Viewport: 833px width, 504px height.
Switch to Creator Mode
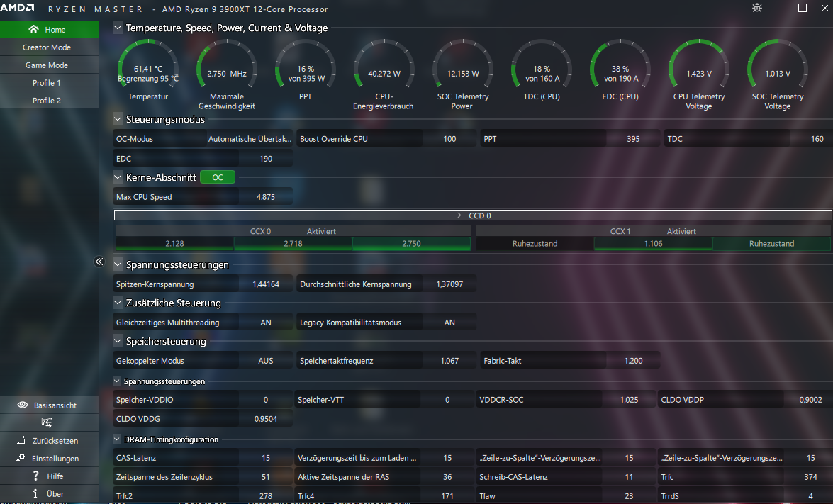click(50, 47)
